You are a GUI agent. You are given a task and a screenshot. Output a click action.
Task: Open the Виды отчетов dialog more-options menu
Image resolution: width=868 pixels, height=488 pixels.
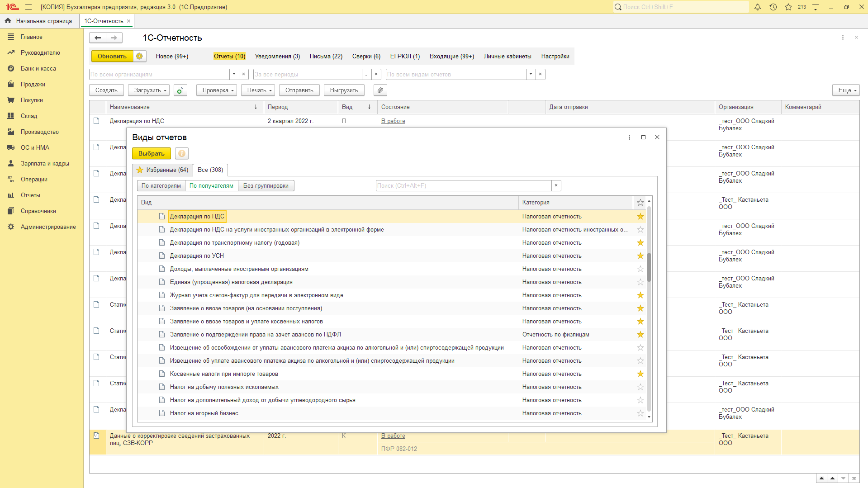[629, 137]
